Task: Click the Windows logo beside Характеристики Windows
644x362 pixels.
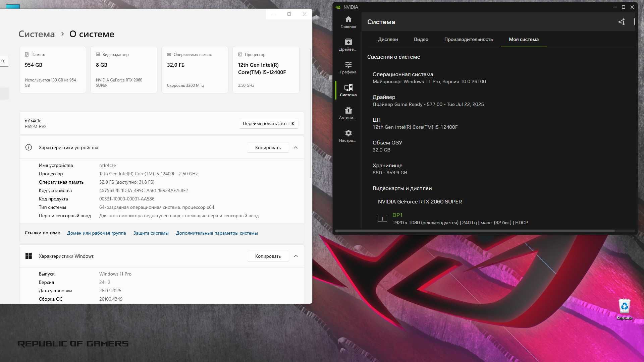Action: [x=29, y=256]
